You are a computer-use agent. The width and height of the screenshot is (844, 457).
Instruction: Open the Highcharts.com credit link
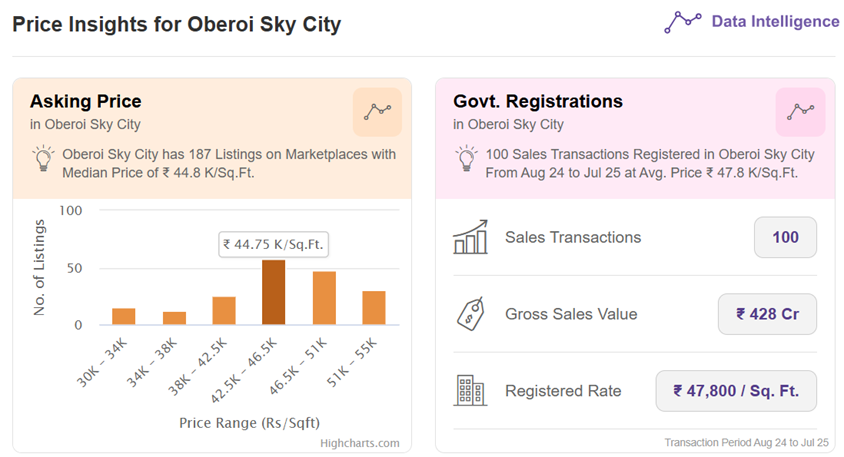[x=360, y=443]
